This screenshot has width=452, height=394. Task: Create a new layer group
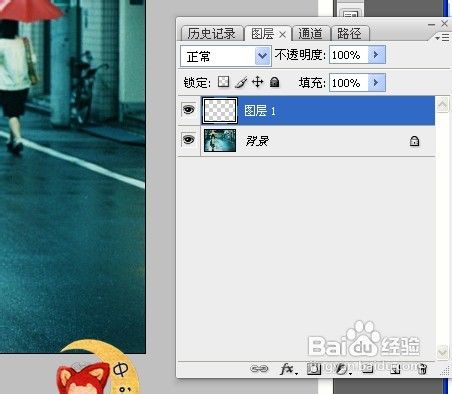(367, 369)
